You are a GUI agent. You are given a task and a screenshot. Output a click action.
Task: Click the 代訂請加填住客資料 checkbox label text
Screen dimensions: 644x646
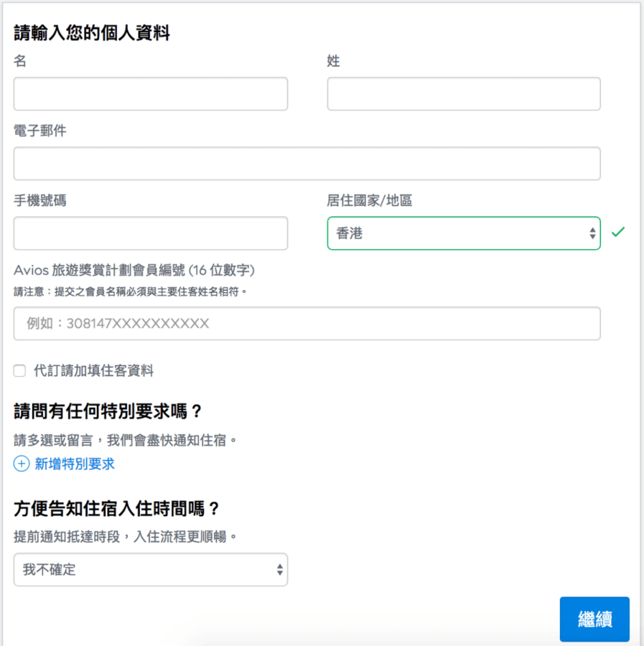93,371
